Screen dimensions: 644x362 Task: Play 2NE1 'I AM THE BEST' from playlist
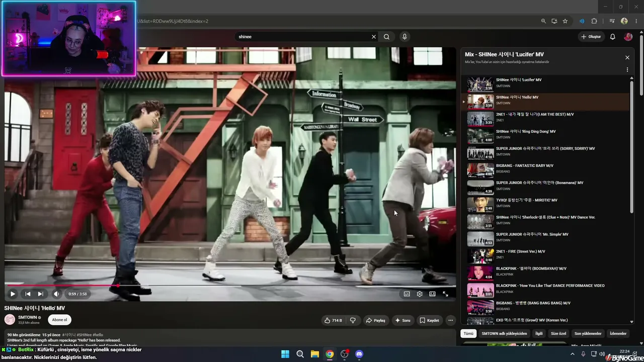click(x=545, y=118)
